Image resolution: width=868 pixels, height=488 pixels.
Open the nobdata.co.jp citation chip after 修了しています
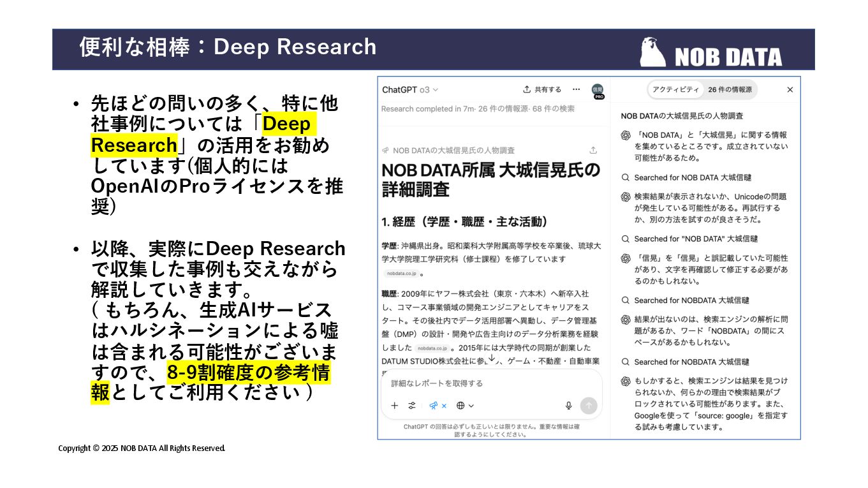[x=402, y=273]
